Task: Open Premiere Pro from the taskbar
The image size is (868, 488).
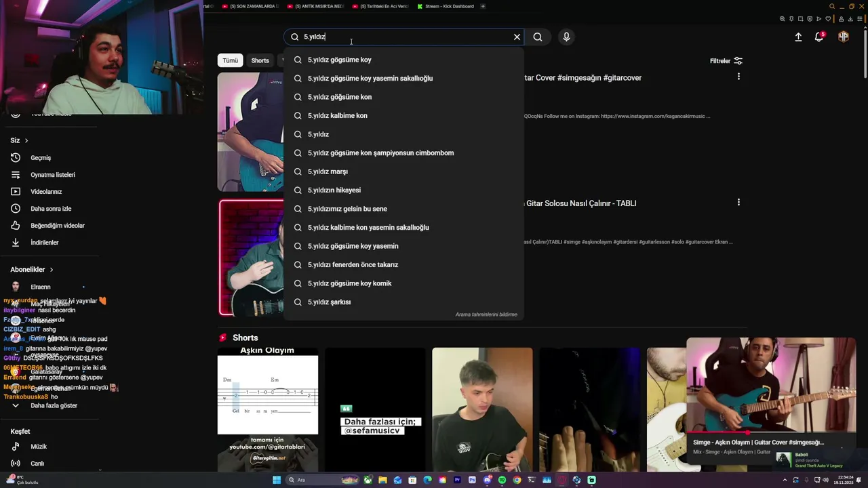Action: coord(457,480)
